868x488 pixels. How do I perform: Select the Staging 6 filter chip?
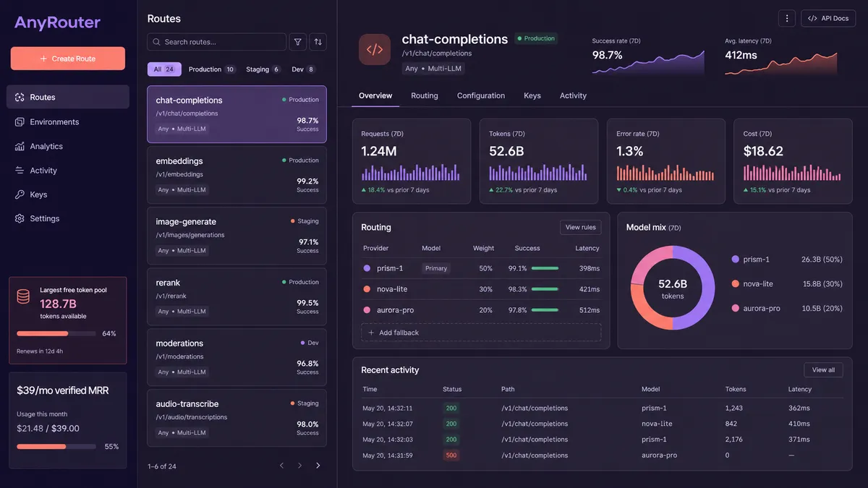pos(263,69)
